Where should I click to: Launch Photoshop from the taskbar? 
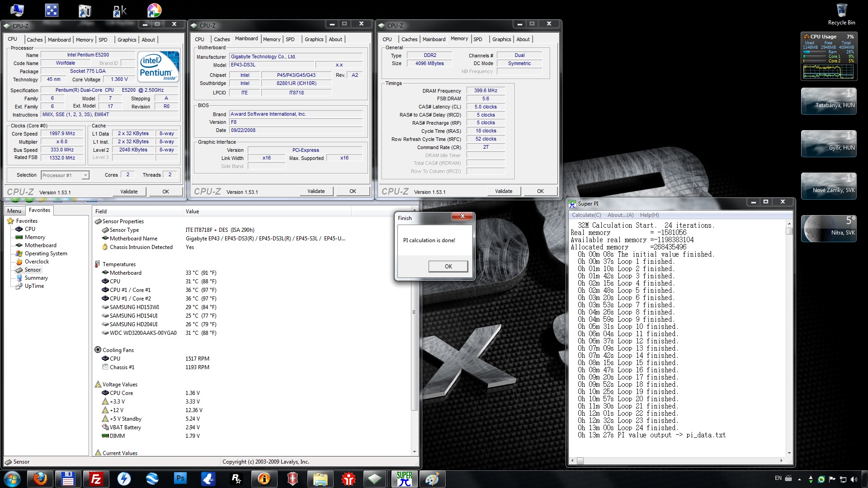tap(180, 479)
